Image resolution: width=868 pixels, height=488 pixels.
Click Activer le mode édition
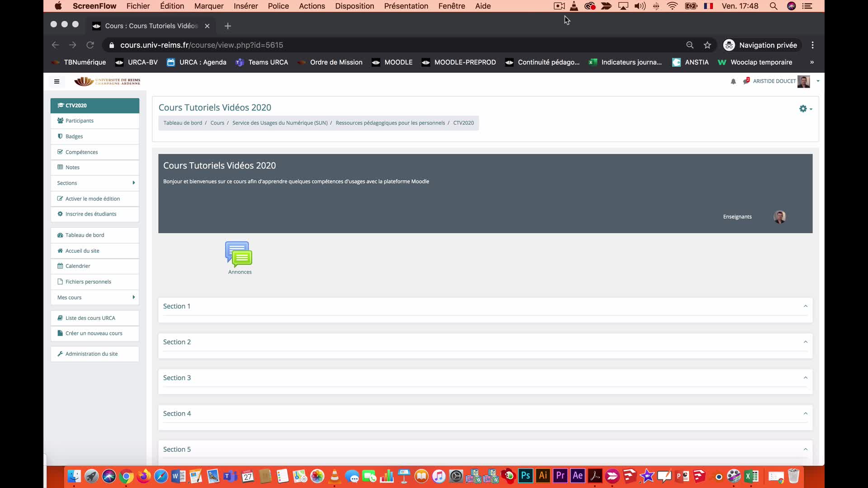(95, 199)
